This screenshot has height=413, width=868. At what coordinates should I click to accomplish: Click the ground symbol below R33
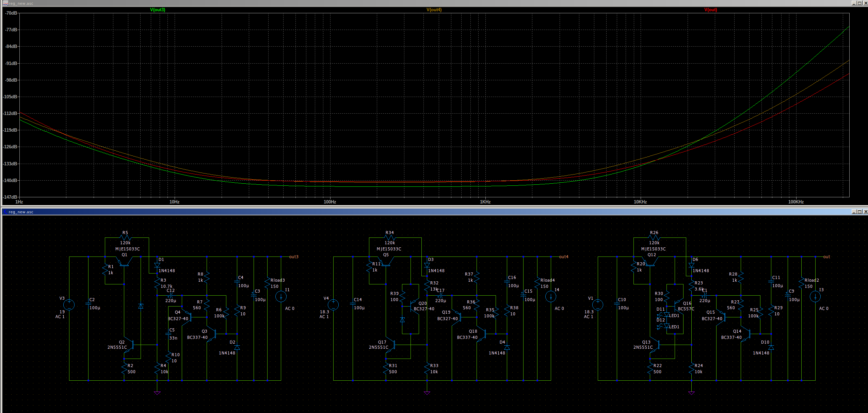coord(427,393)
